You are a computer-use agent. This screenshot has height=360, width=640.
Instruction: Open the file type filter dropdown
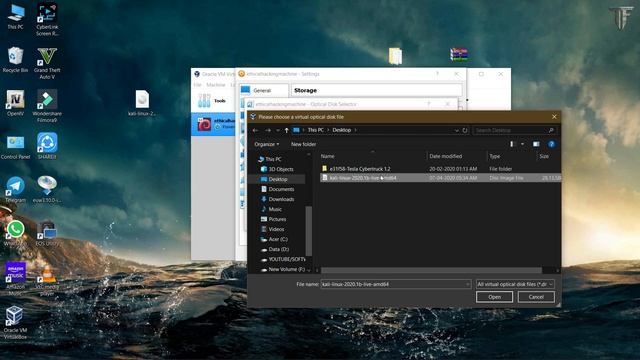(515, 284)
